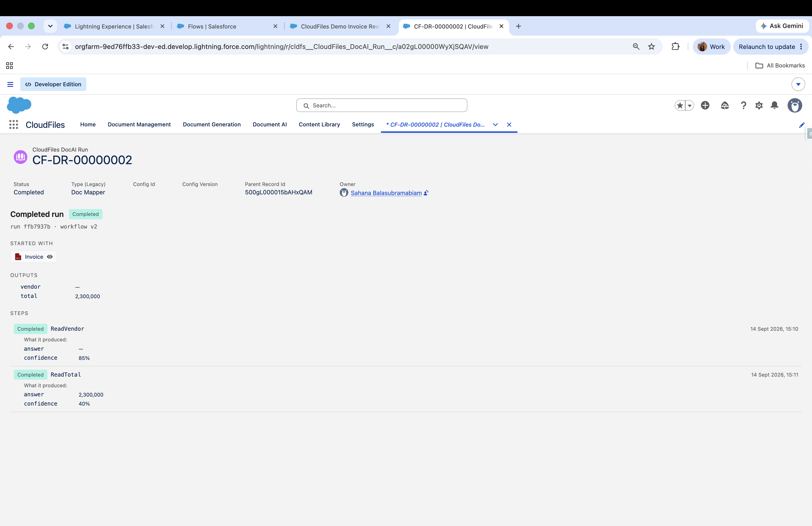Screen dimensions: 812x526
Task: Click the owner avatar icon
Action: [x=344, y=193]
